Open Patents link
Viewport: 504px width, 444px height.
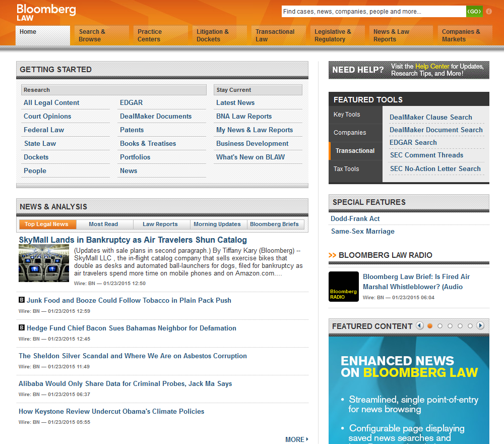point(132,130)
